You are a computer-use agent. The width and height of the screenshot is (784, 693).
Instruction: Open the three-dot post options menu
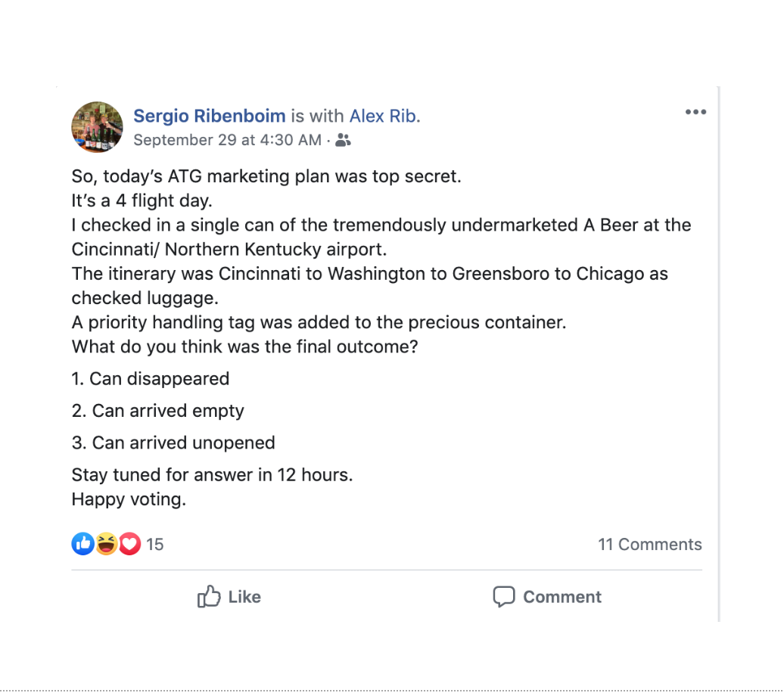(695, 112)
